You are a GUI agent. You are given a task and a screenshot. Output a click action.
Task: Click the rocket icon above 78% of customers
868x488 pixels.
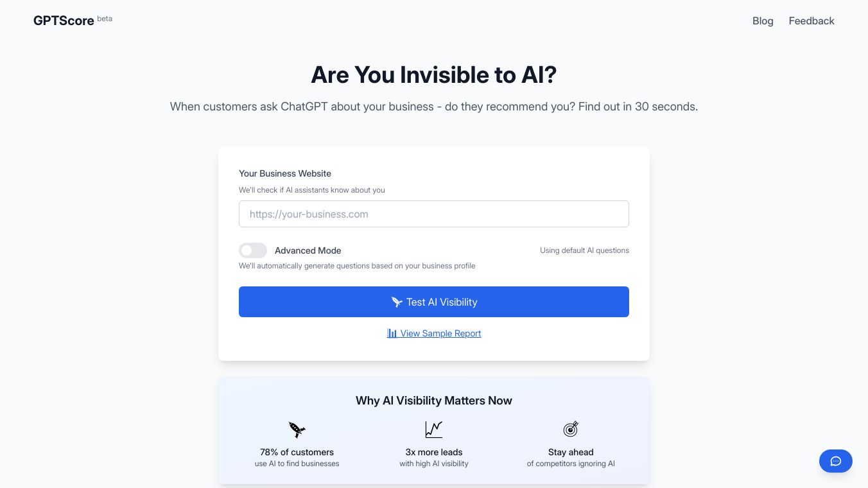297,430
